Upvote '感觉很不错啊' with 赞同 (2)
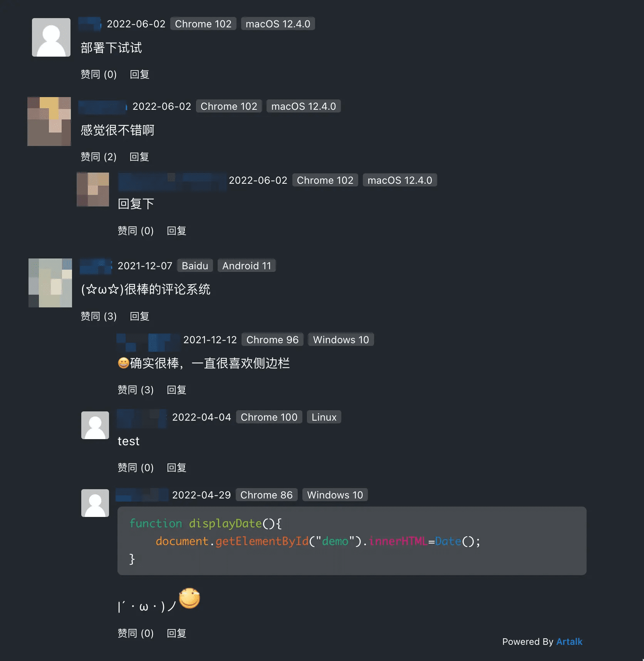Viewport: 644px width, 661px height. coord(99,157)
